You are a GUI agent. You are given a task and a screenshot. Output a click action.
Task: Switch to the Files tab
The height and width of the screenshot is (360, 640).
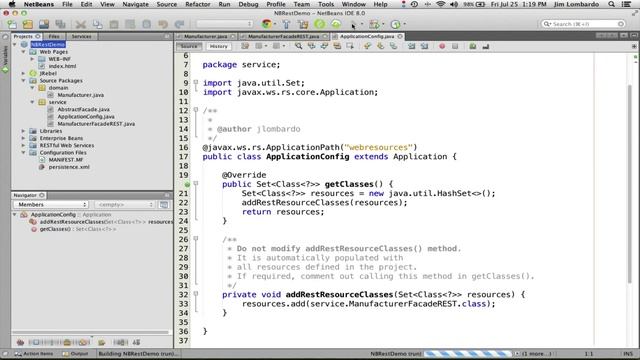point(54,36)
